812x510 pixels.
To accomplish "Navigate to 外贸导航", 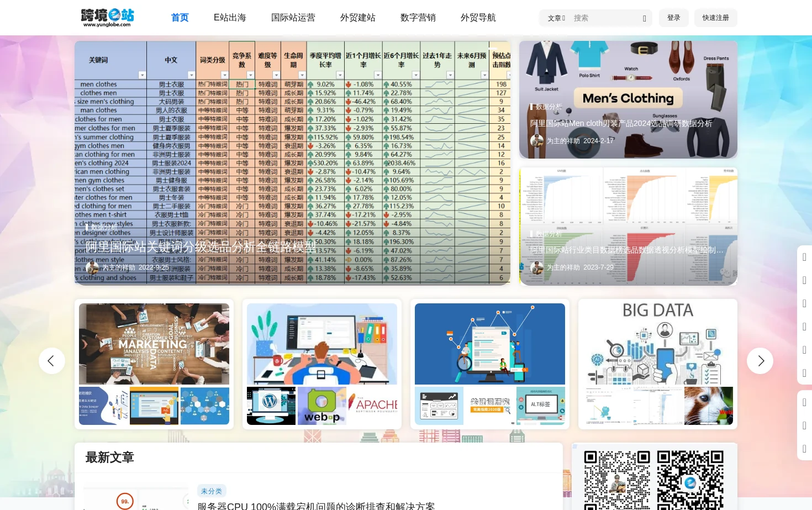I will point(478,18).
